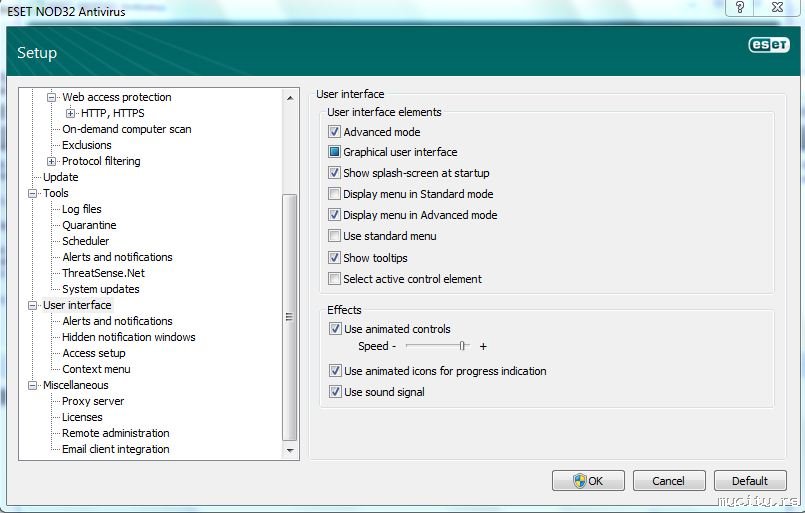Enable Display menu in Standard mode
This screenshot has width=805, height=513.
(x=334, y=194)
